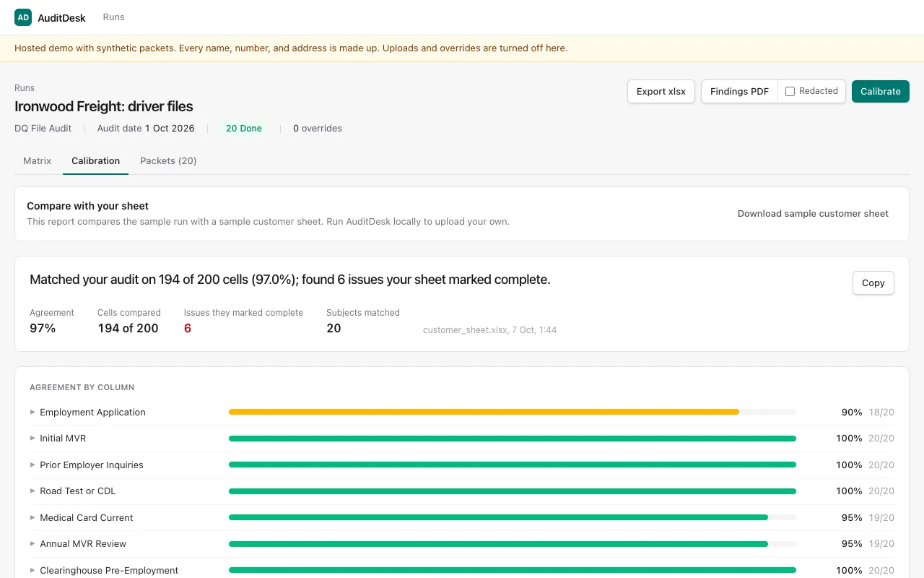Click the Runs breadcrumb above the title
The height and width of the screenshot is (578, 924).
click(x=25, y=88)
